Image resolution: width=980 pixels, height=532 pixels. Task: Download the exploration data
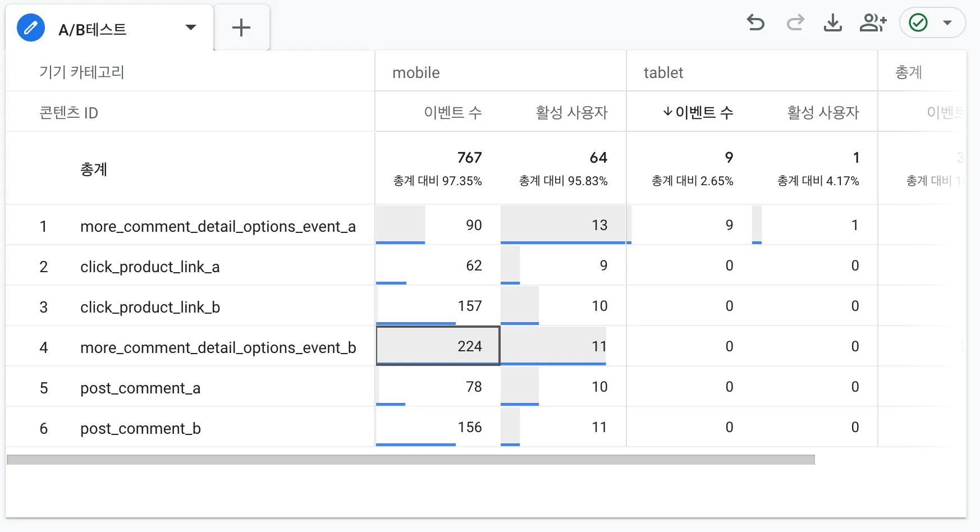[x=832, y=23]
